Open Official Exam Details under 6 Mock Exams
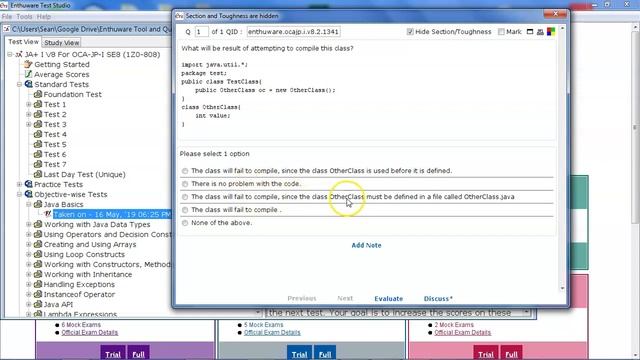Viewport: 640px width, 360px height. pyautogui.click(x=89, y=333)
